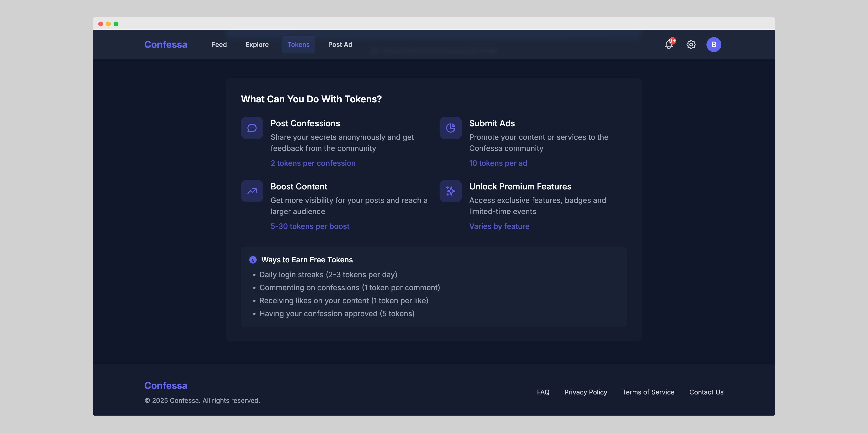Click the Unlock Premium Features sparkle icon

(450, 191)
